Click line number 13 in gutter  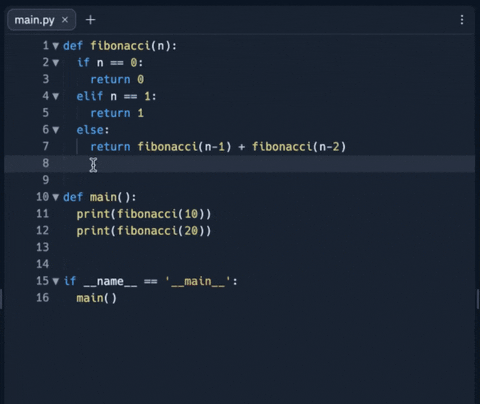point(42,247)
